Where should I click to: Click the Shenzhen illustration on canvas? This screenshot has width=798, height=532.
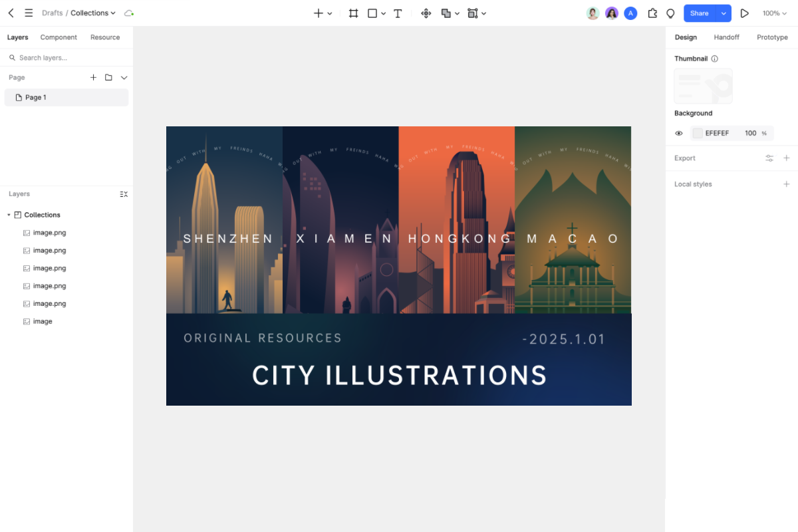pos(225,219)
